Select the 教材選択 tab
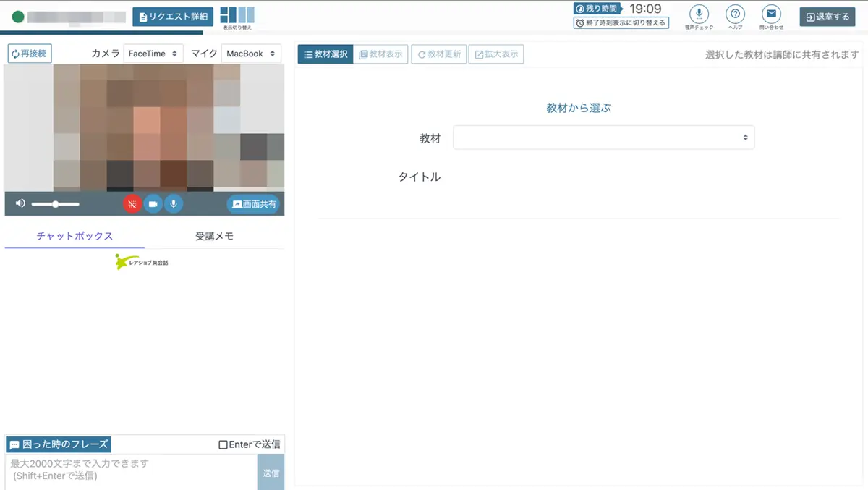 tap(325, 54)
